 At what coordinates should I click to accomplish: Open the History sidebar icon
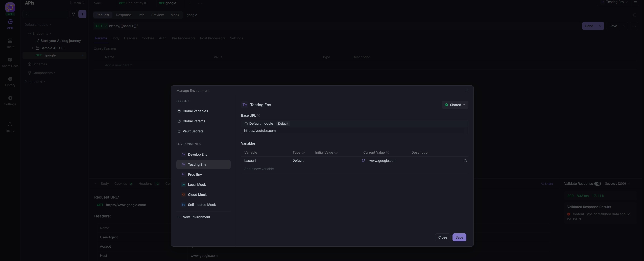point(10,79)
